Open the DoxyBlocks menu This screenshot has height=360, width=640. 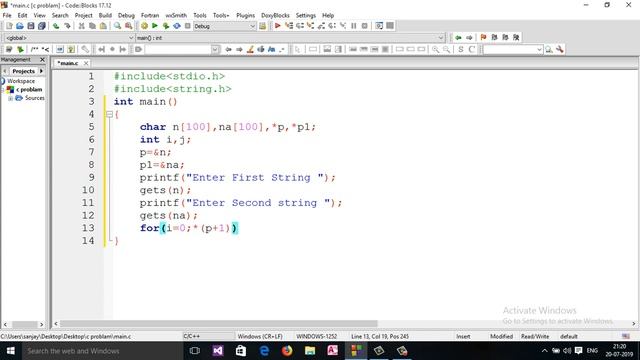tap(275, 16)
